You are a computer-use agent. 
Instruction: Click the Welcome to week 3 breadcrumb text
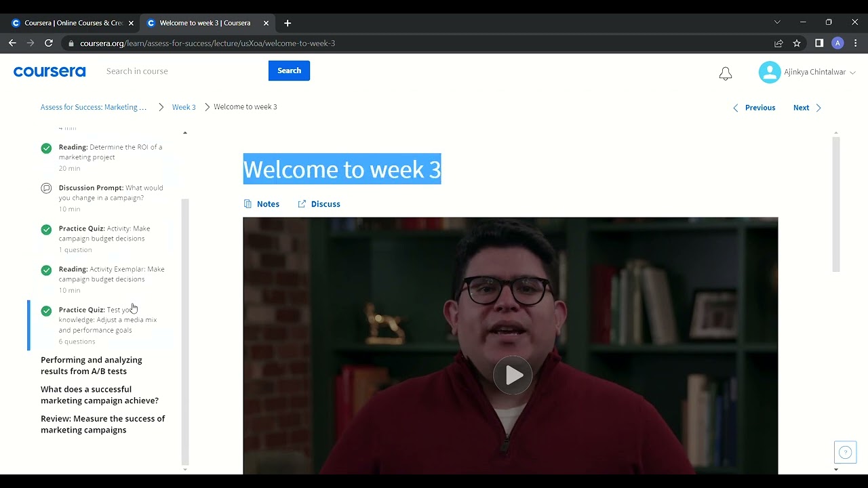(245, 107)
